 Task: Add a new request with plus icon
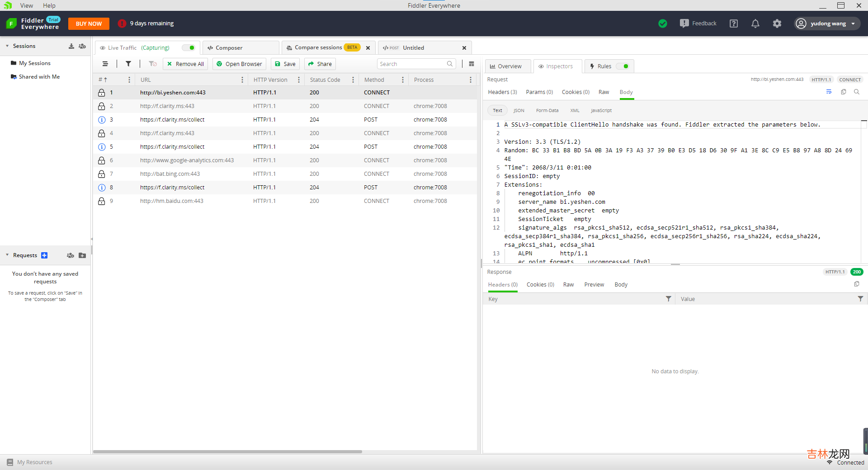point(44,255)
